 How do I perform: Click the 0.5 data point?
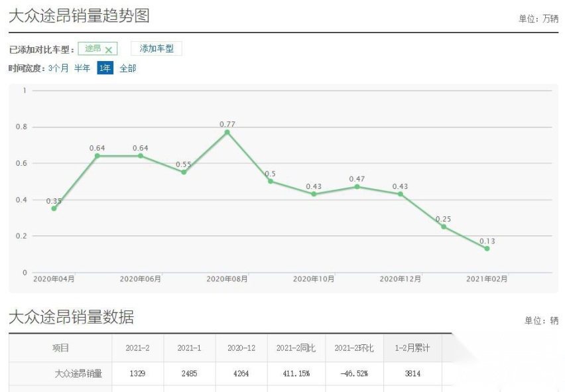271,181
